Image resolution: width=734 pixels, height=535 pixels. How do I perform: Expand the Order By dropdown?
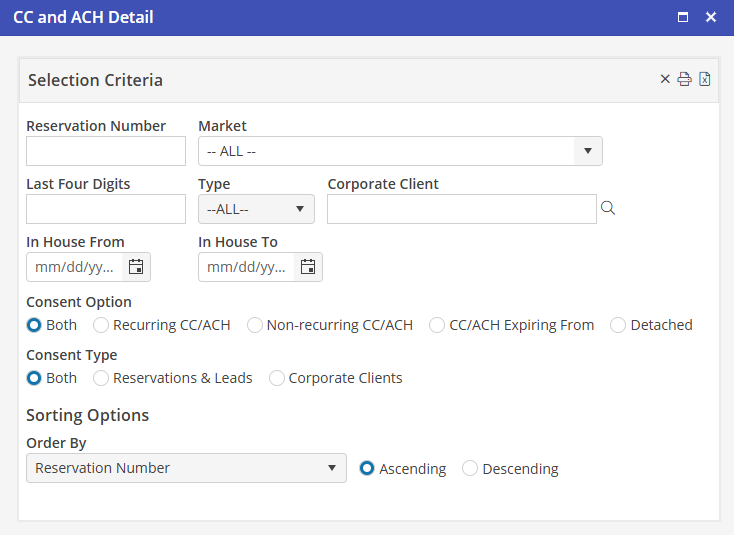(186, 468)
